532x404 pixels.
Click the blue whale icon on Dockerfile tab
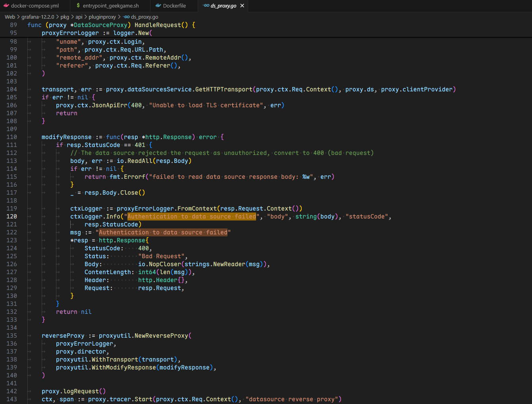(x=158, y=6)
